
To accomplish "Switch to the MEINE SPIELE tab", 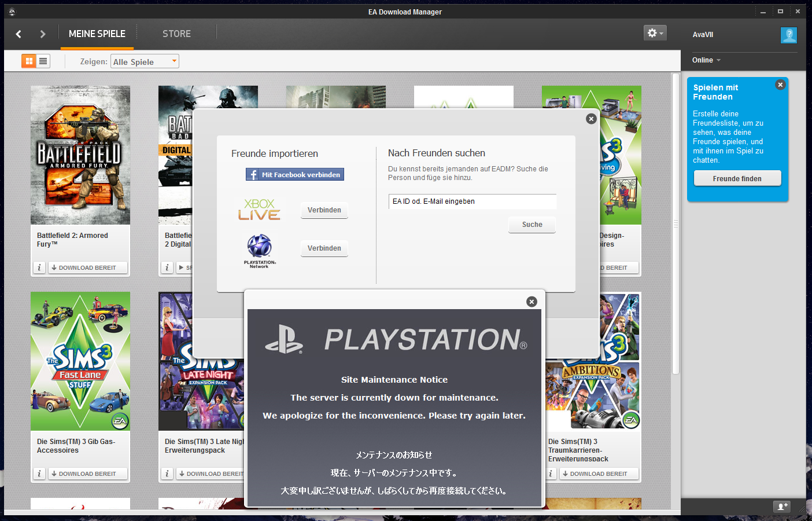I will coord(97,34).
